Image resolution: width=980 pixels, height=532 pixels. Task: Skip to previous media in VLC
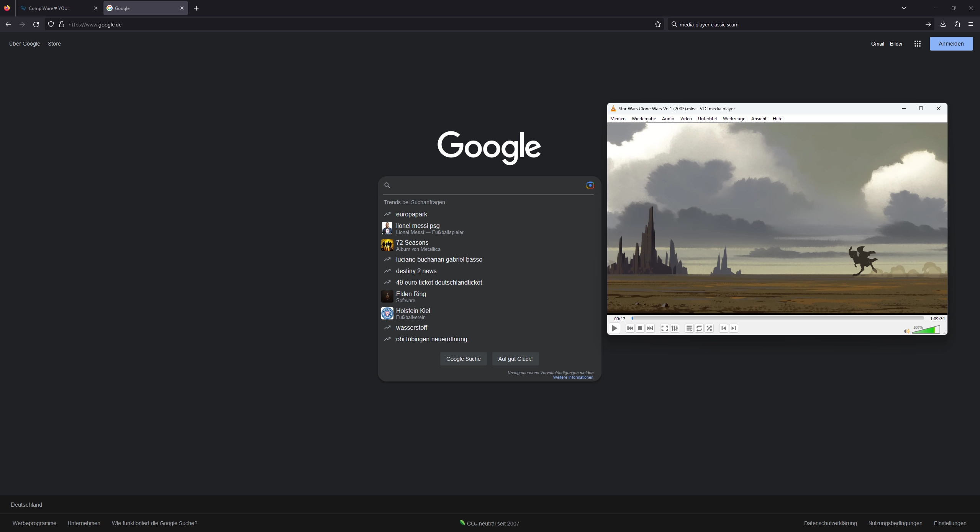click(x=630, y=328)
